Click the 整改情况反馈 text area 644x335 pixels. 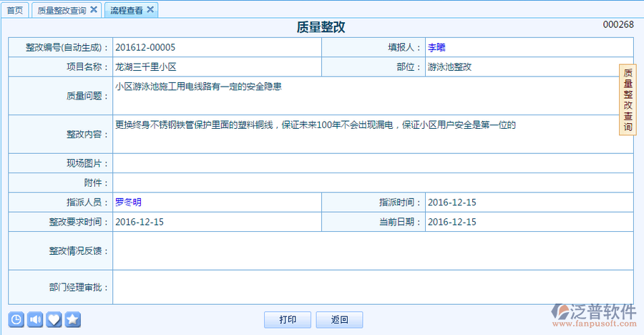click(373, 251)
